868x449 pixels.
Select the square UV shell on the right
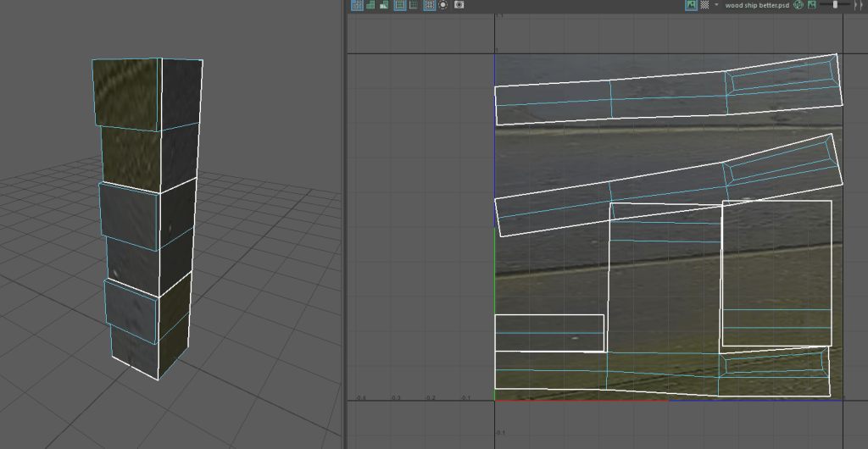tap(776, 273)
